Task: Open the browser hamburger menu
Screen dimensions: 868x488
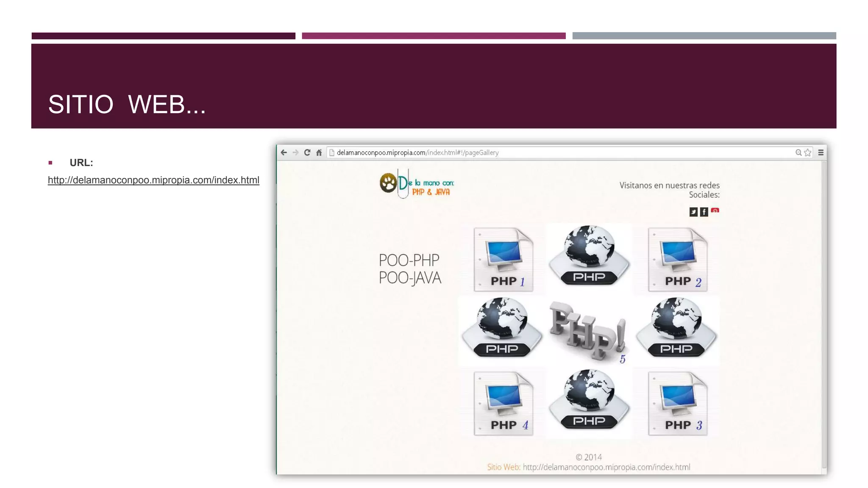Action: pyautogui.click(x=821, y=152)
